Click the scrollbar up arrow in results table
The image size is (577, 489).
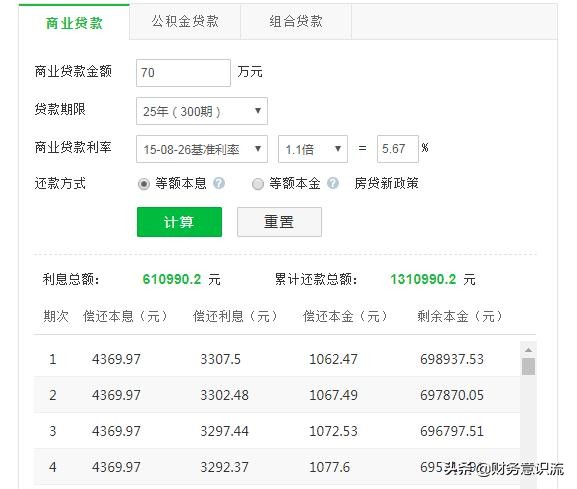coord(528,350)
